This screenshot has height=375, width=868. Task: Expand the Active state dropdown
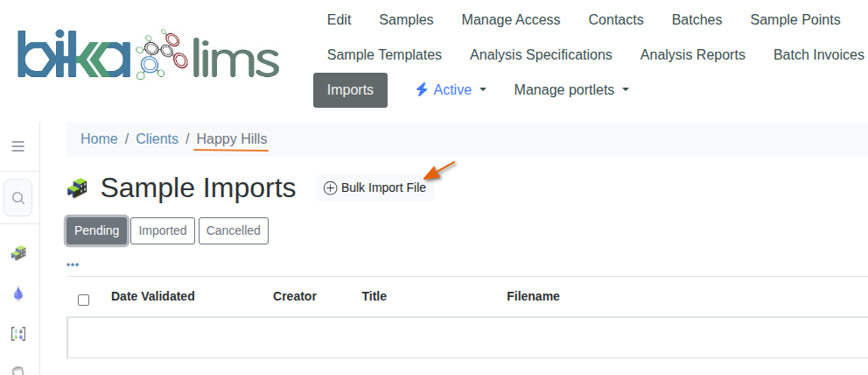451,89
